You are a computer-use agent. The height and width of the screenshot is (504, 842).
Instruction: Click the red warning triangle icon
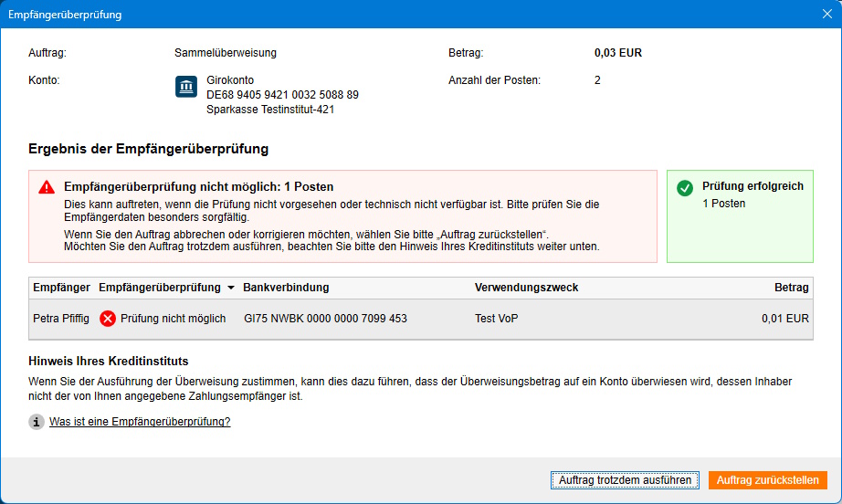point(47,187)
